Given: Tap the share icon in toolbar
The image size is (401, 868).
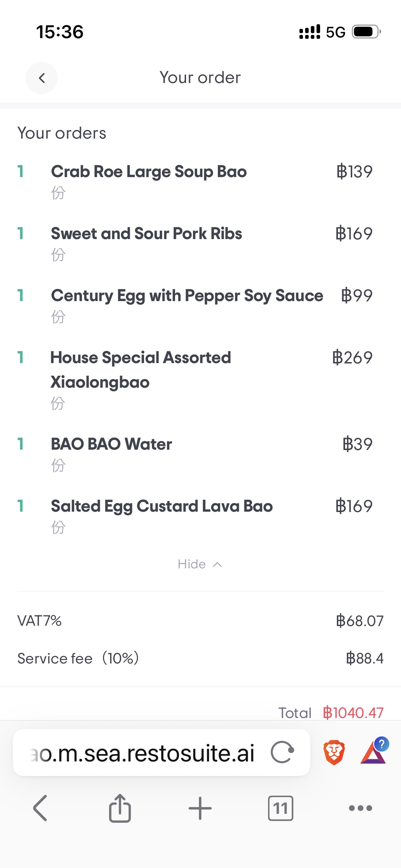Looking at the screenshot, I should click(120, 808).
